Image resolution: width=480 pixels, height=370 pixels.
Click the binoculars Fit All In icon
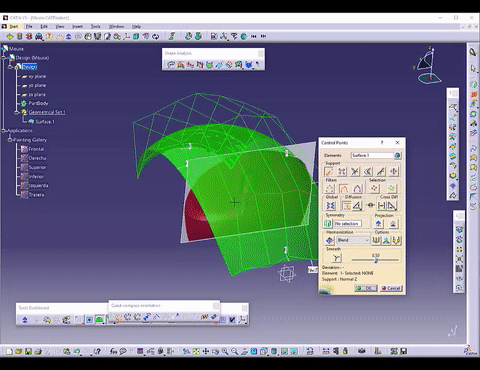coord(186,351)
